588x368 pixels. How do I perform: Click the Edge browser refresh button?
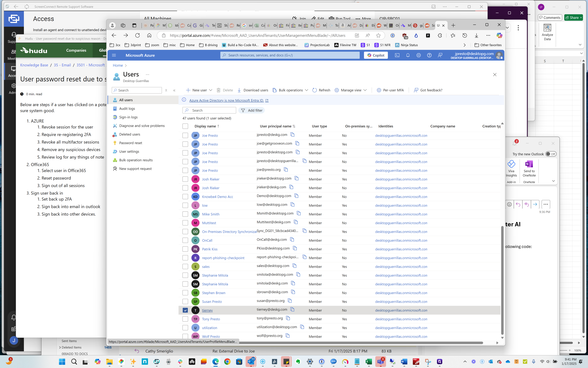(x=138, y=36)
